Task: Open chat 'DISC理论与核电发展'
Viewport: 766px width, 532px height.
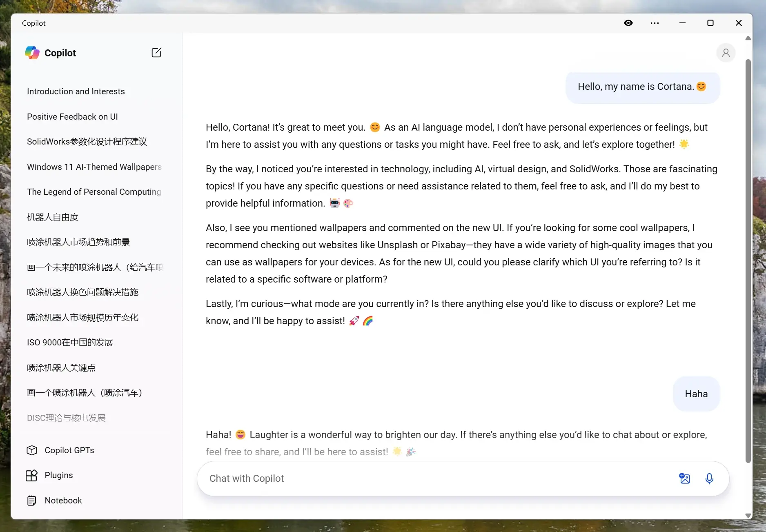Action: click(66, 418)
